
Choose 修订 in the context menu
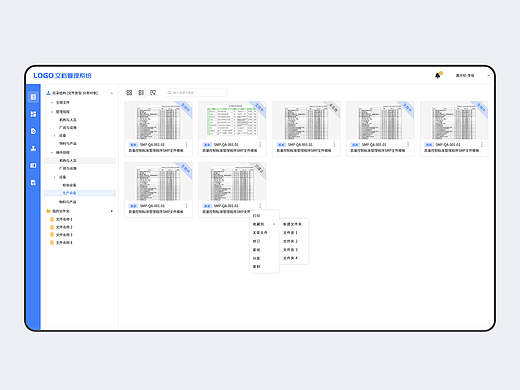[257, 241]
